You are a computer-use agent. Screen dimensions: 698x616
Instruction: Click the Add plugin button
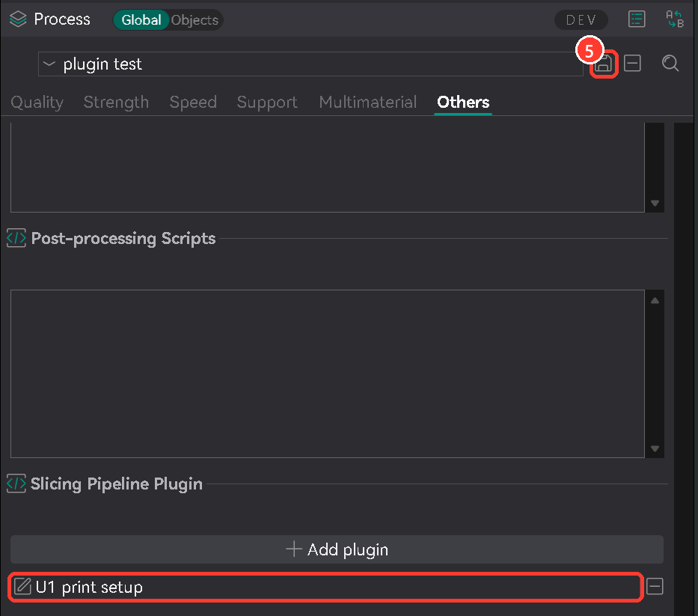337,549
